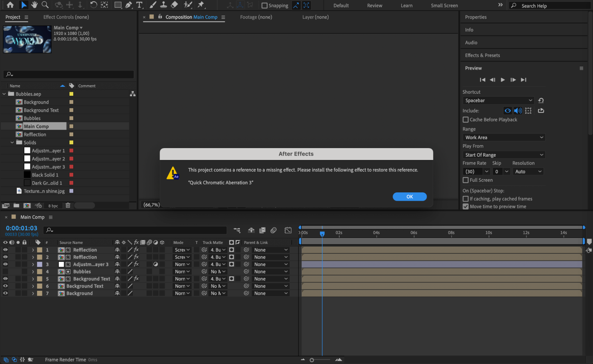Viewport: 593px width, 364px height.
Task: Select the Type tool
Action: 139,5
